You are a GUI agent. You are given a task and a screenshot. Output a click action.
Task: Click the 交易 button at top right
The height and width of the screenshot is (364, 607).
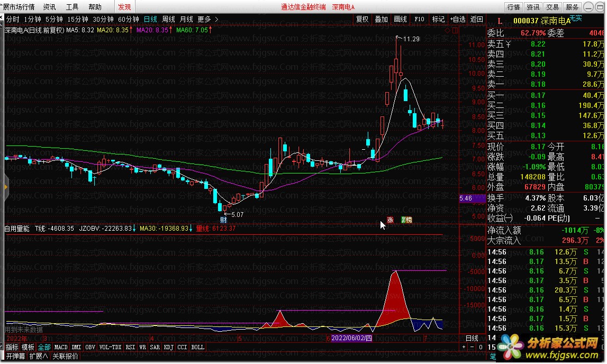click(x=552, y=7)
